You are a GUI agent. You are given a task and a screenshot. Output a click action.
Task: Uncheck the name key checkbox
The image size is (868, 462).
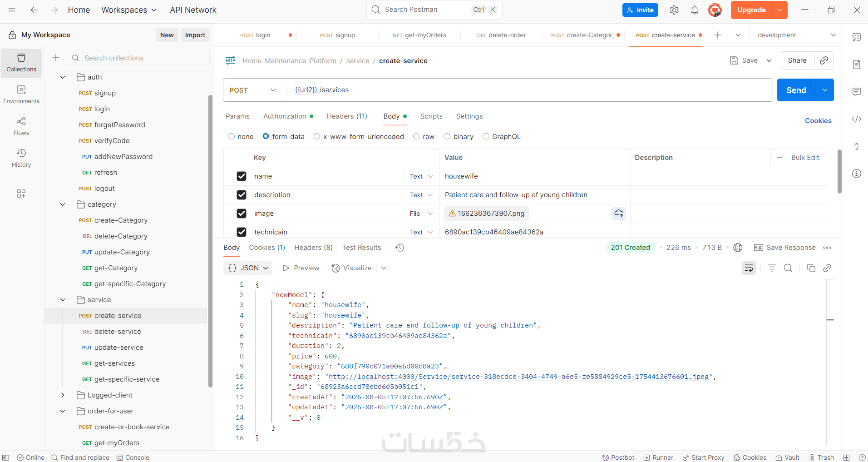point(242,176)
